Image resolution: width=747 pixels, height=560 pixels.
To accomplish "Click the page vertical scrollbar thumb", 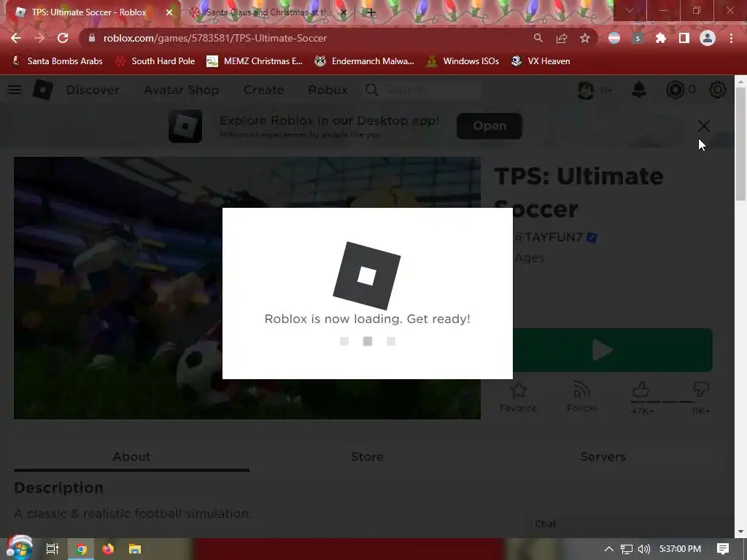I will click(740, 143).
